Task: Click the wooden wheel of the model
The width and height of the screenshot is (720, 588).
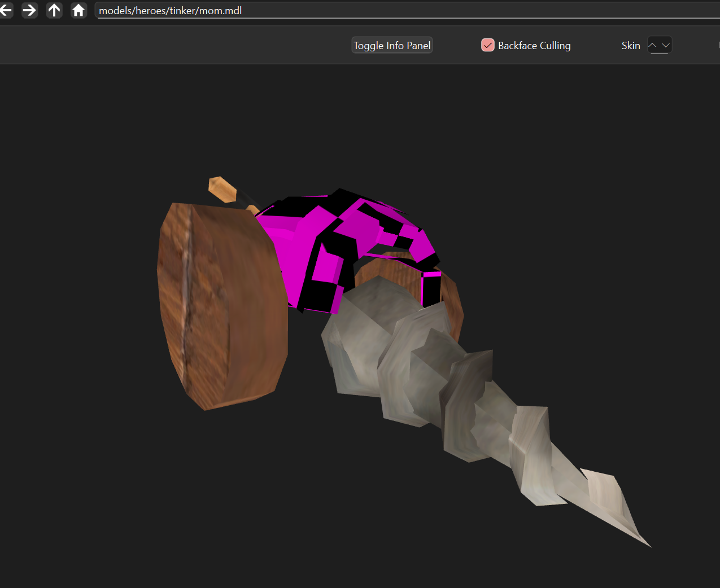Action: tap(222, 306)
